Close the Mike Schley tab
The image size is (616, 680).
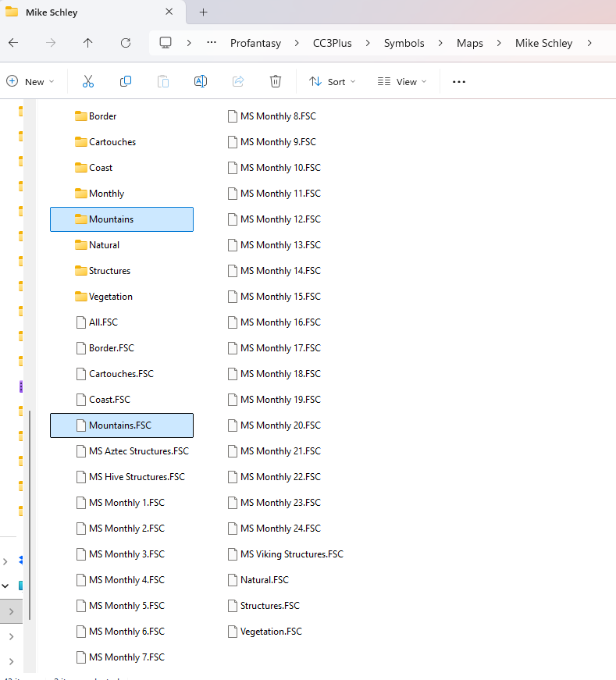pyautogui.click(x=169, y=12)
